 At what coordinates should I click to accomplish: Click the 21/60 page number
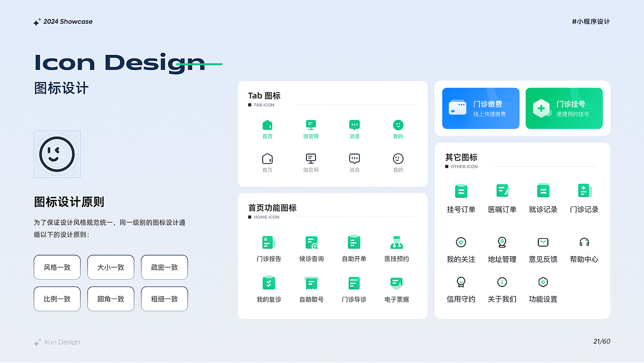click(x=602, y=341)
